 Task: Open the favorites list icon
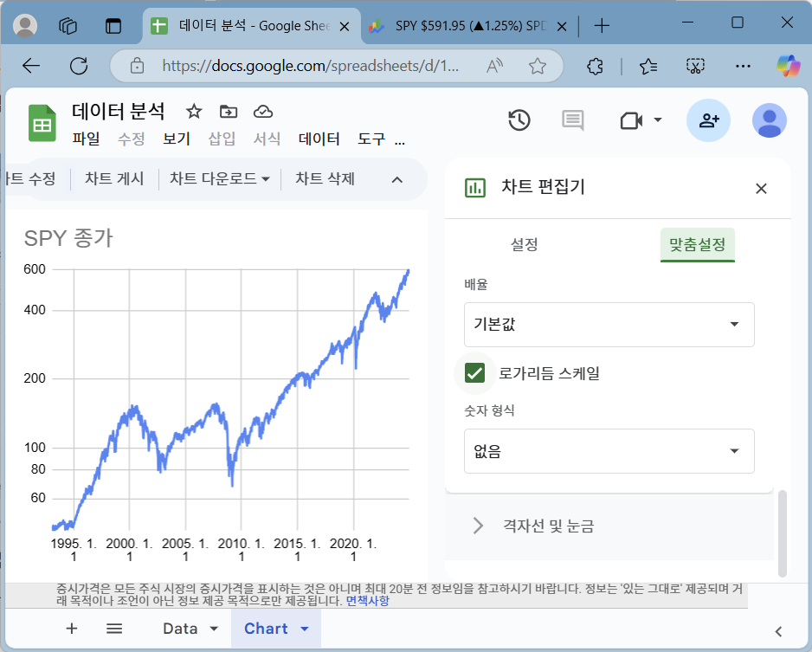648,66
